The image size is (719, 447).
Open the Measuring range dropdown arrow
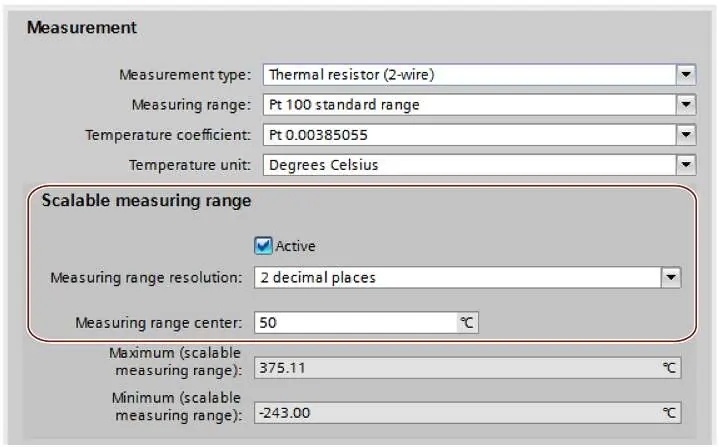(x=686, y=105)
